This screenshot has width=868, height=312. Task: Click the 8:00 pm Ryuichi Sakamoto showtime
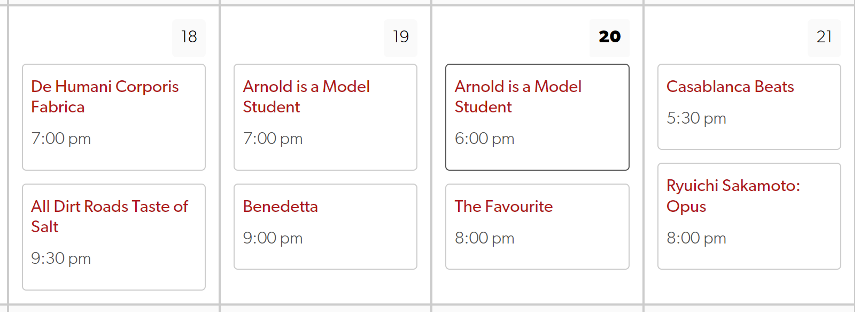pos(696,238)
